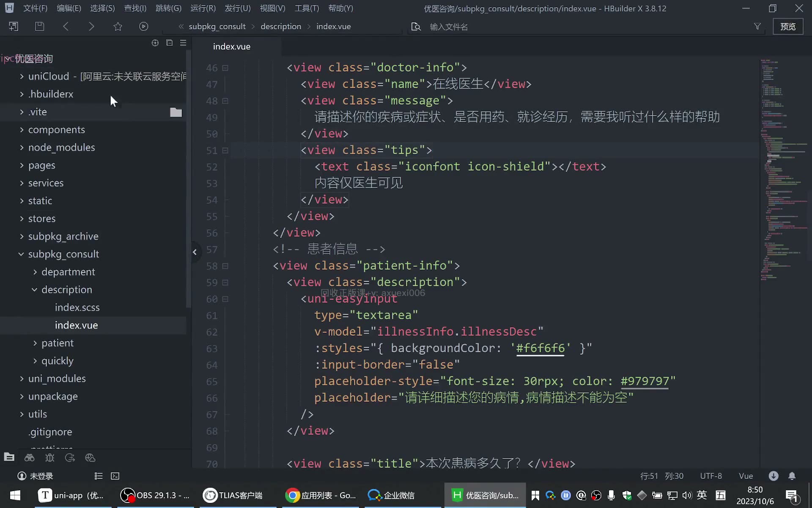The image size is (812, 508).
Task: Open the terminal icon in status bar
Action: point(115,476)
